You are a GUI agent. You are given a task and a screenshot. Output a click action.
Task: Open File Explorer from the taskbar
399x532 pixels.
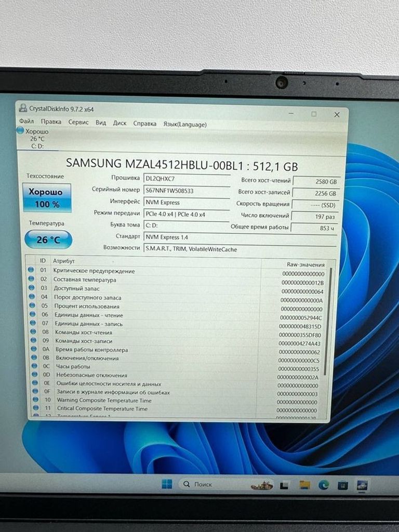coord(304,485)
